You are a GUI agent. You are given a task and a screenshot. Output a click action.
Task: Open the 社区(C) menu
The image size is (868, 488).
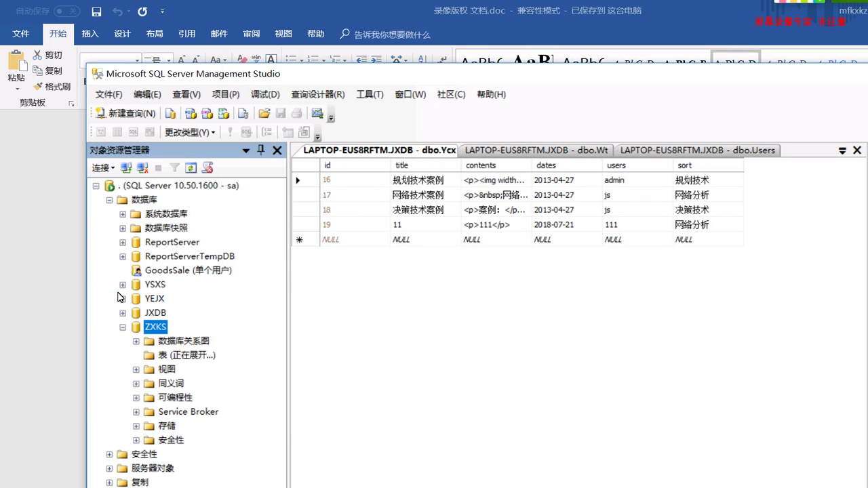coord(451,94)
